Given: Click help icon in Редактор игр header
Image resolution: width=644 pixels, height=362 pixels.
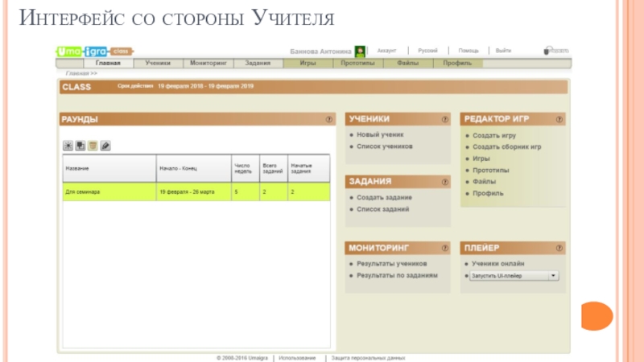Looking at the screenshot, I should pos(559,119).
